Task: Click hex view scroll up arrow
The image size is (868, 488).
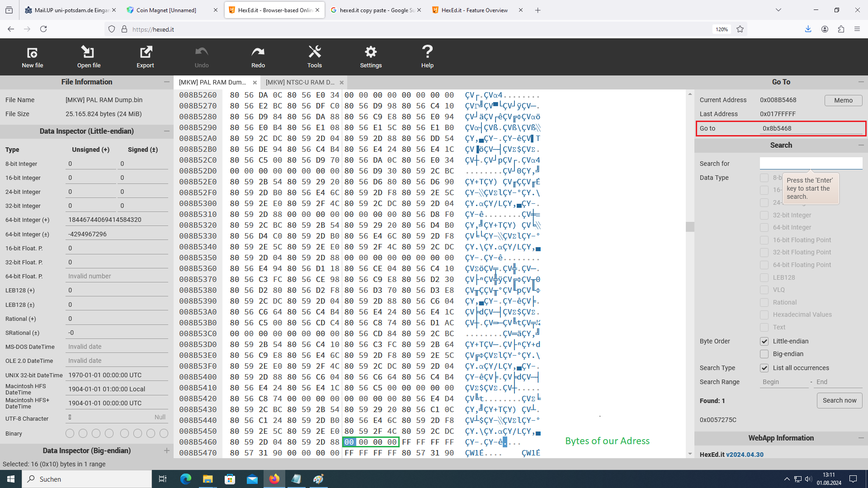Action: coord(690,94)
